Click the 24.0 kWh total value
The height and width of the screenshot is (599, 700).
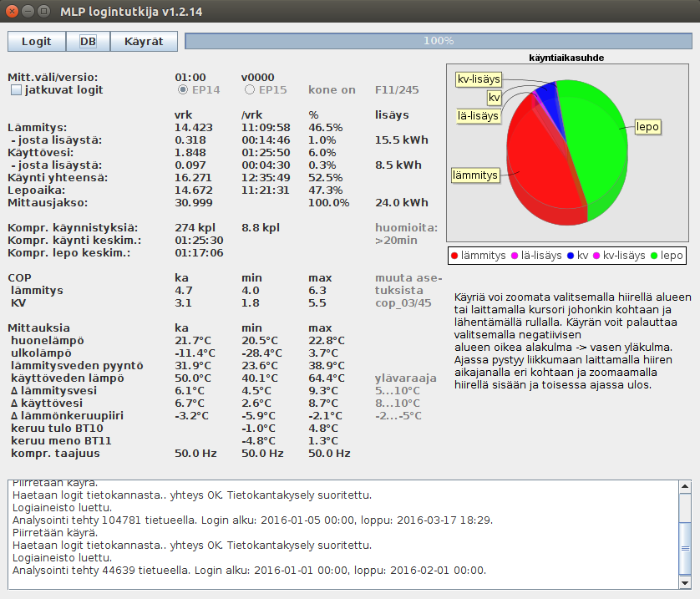pos(401,203)
